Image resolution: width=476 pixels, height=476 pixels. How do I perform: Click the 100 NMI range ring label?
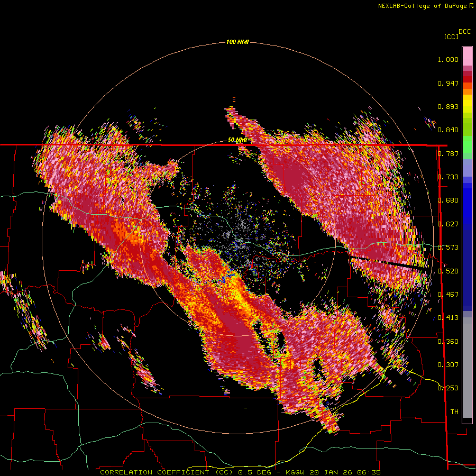pos(237,42)
